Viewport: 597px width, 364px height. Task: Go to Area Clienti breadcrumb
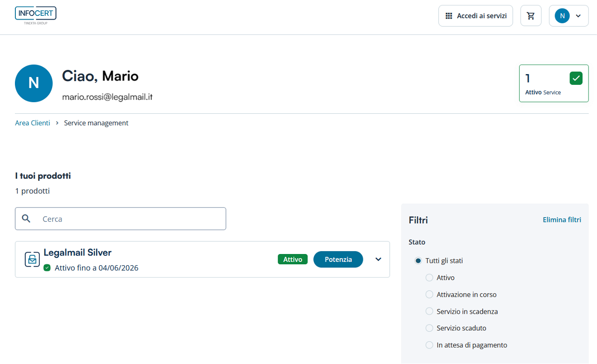33,123
